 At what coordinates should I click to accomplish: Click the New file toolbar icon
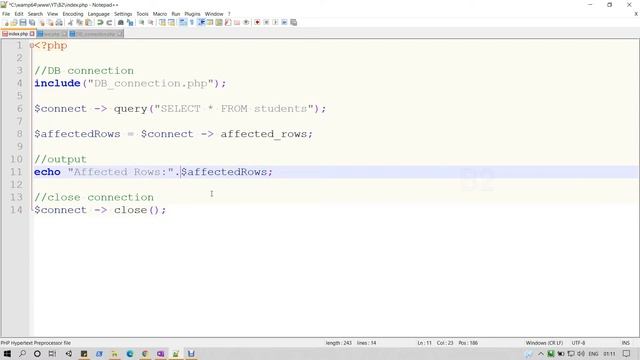pyautogui.click(x=6, y=22)
